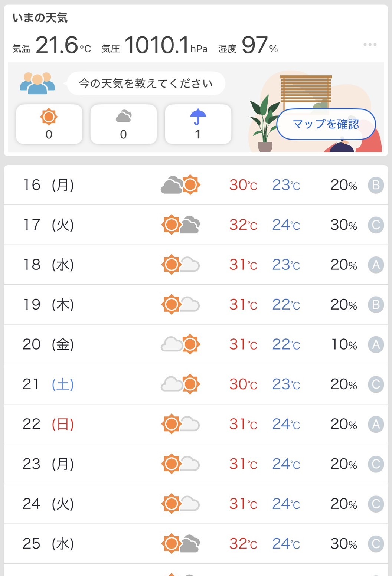The width and height of the screenshot is (392, 576).
Task: Expand the 19 (木) forecast row
Action: tap(196, 304)
